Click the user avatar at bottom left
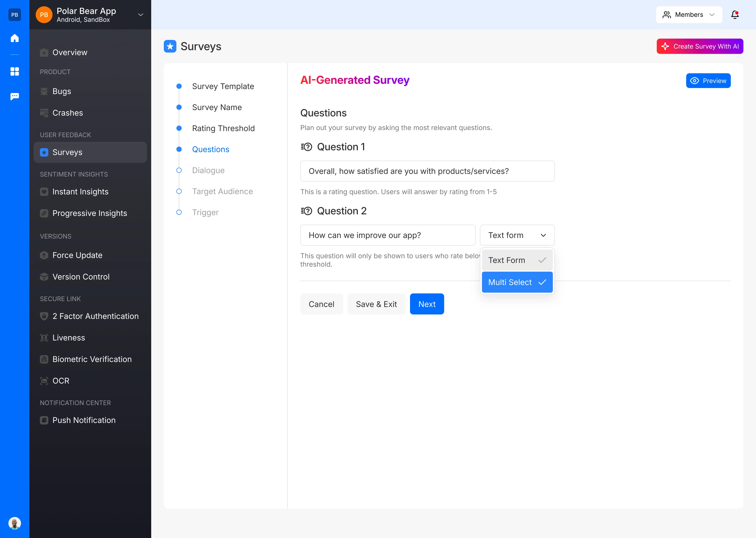 pos(14,523)
